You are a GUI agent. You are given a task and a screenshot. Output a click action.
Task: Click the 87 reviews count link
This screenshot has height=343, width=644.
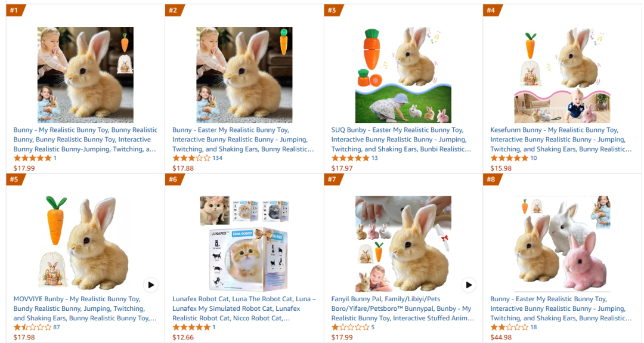coord(57,327)
